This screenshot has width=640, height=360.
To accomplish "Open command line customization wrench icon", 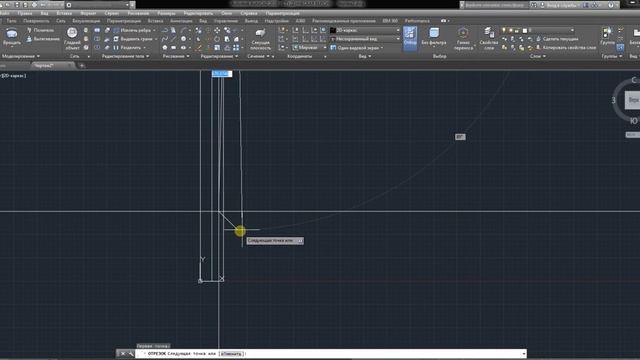I will (131, 353).
